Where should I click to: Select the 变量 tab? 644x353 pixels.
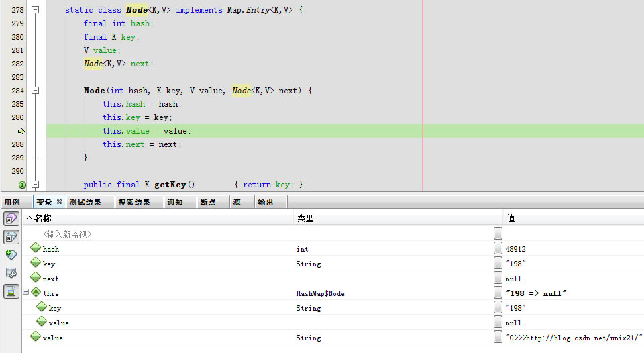(x=44, y=202)
